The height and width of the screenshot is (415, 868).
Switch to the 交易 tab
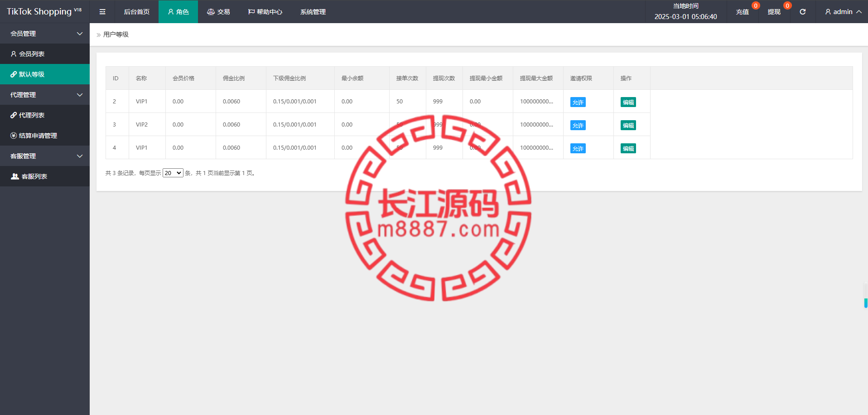tap(218, 12)
